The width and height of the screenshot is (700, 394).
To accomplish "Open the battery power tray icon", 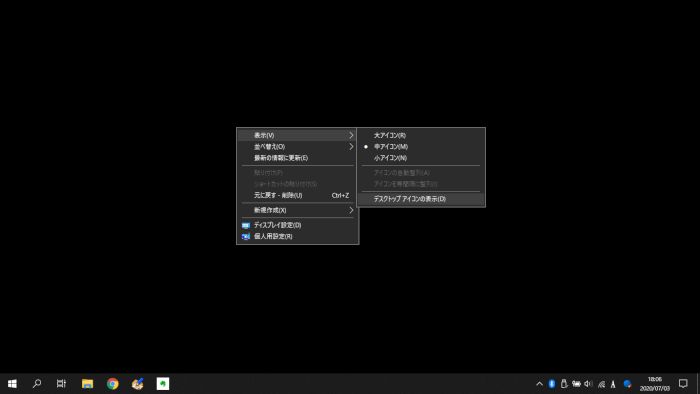I will click(x=576, y=384).
